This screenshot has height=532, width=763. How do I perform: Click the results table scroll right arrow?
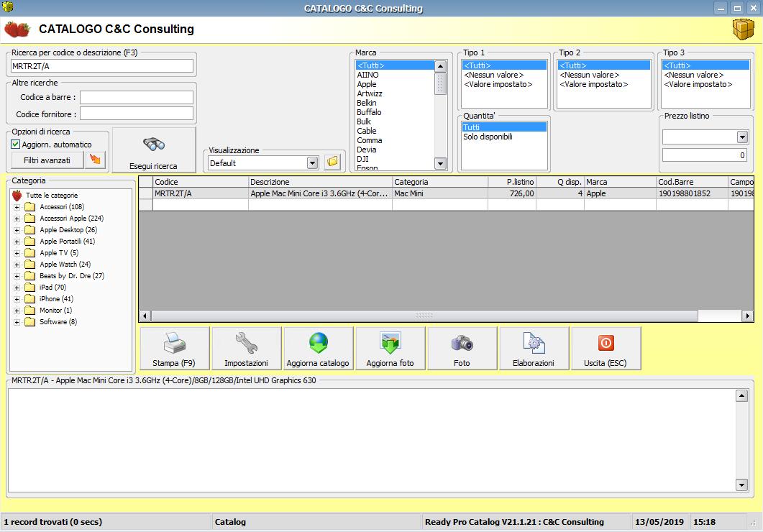[x=748, y=316]
